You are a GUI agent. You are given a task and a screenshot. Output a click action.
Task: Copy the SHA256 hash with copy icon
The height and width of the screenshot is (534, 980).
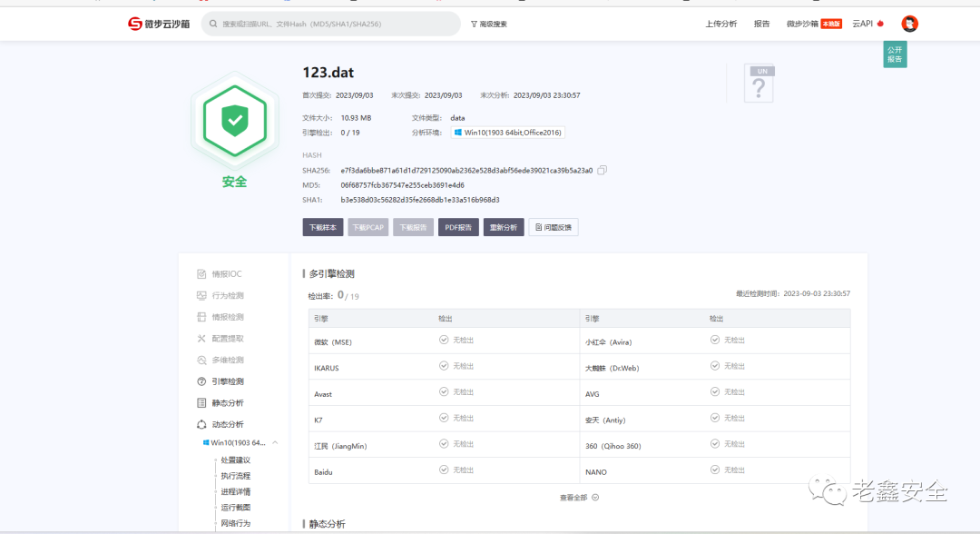tap(602, 170)
